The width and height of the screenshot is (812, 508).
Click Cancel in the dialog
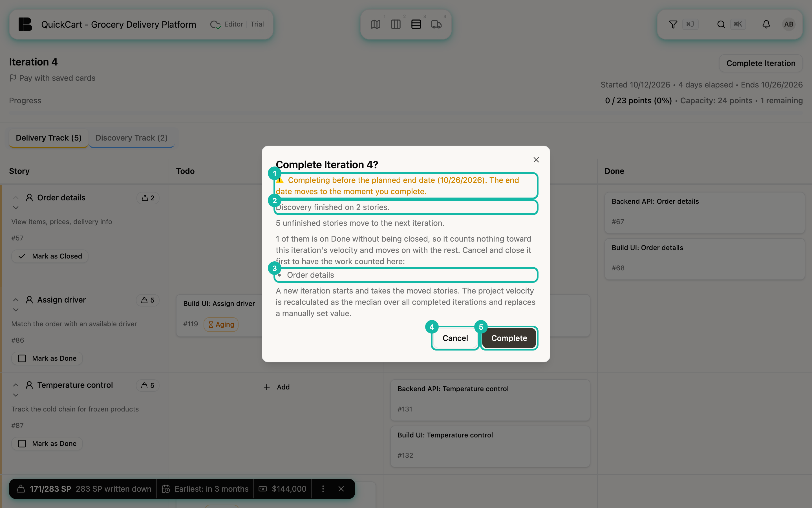(x=455, y=338)
